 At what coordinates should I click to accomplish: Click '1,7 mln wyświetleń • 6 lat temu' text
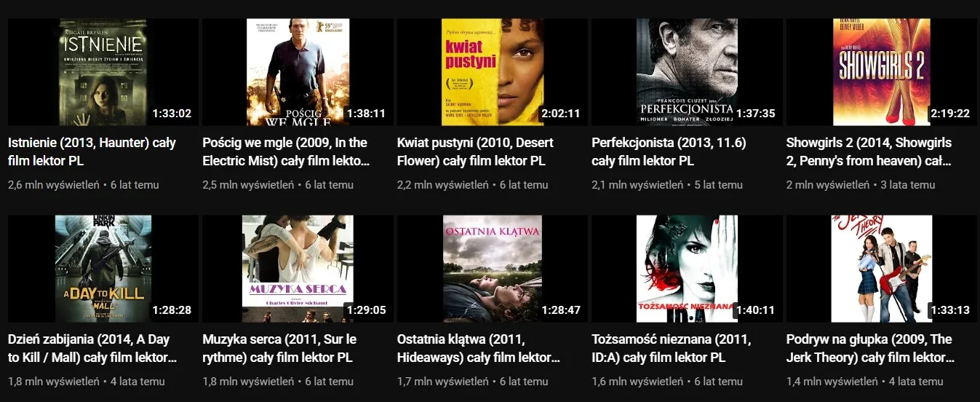coord(473,382)
